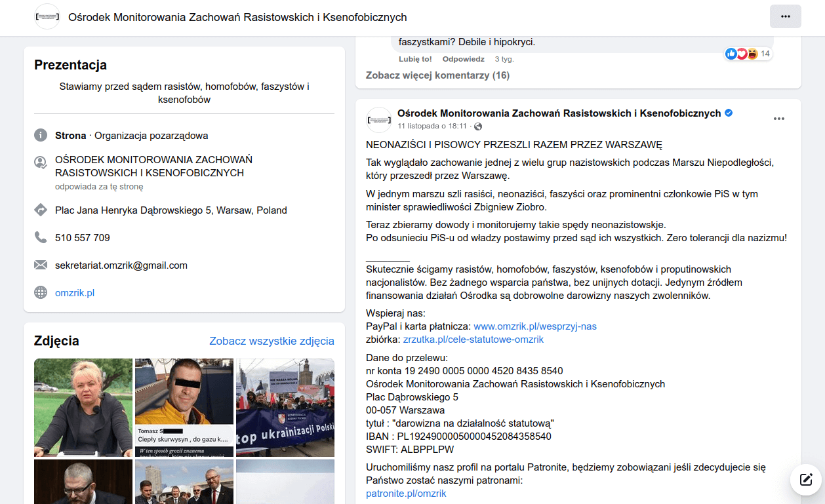Click the Prezentacja heading
Screen dimensions: 825x504
[70, 65]
